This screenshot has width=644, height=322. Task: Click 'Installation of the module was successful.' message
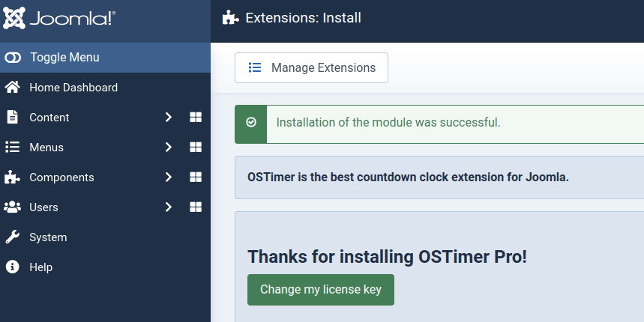(388, 122)
